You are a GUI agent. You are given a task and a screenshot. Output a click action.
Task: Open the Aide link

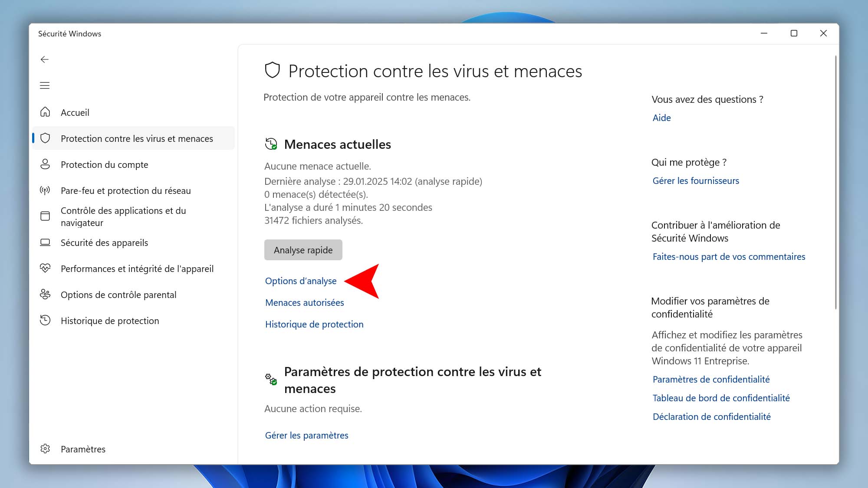(661, 118)
